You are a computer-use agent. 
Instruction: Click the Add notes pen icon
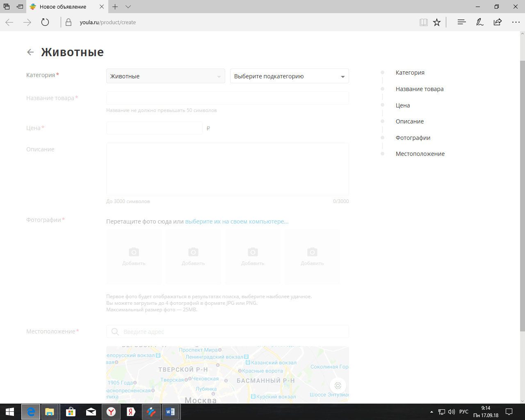click(479, 23)
